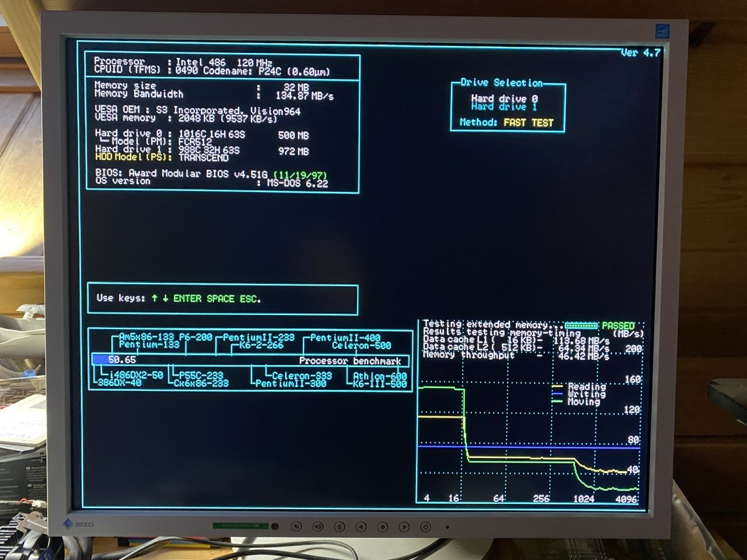Click the '4096' graph axis label
Screen dimensions: 747x560
pos(626,499)
